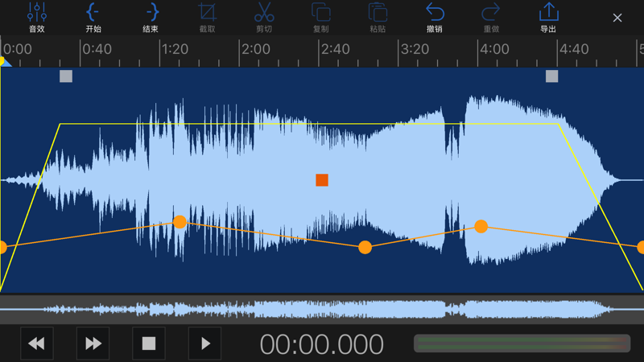This screenshot has width=644, height=362.
Task: Click the waveform overview strip
Action: pos(322,309)
